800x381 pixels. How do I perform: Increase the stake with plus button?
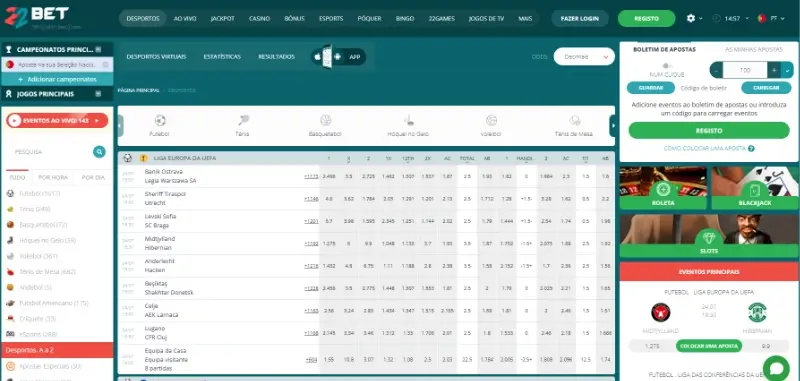point(774,70)
